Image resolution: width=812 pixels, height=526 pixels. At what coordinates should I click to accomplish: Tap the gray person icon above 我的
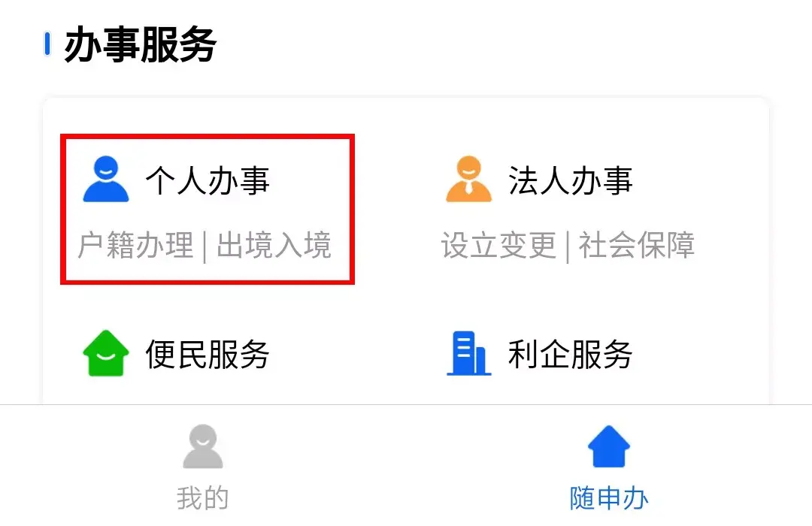tap(202, 446)
